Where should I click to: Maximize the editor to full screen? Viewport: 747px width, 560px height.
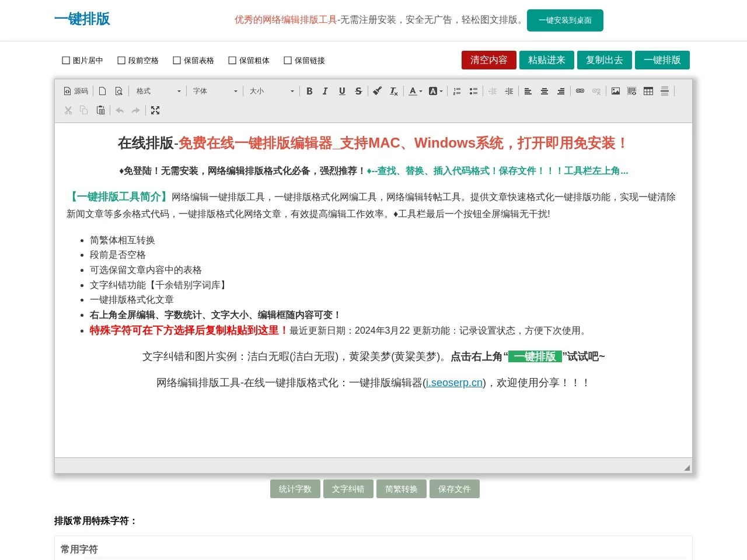[x=155, y=110]
